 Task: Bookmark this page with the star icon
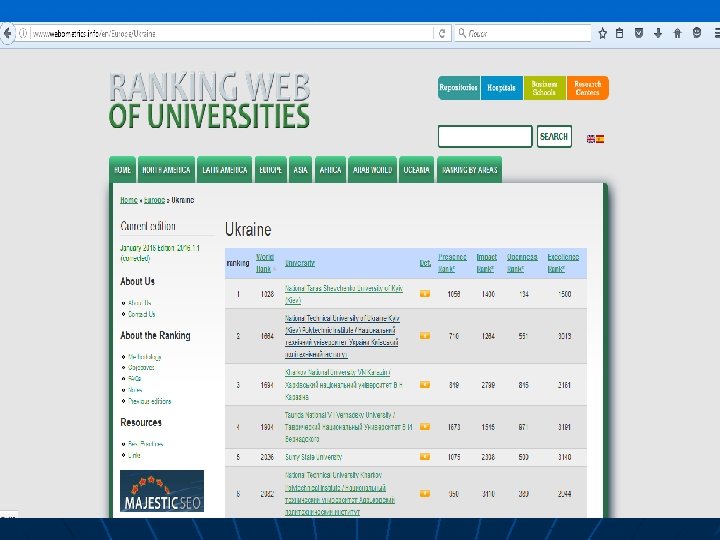[x=602, y=33]
